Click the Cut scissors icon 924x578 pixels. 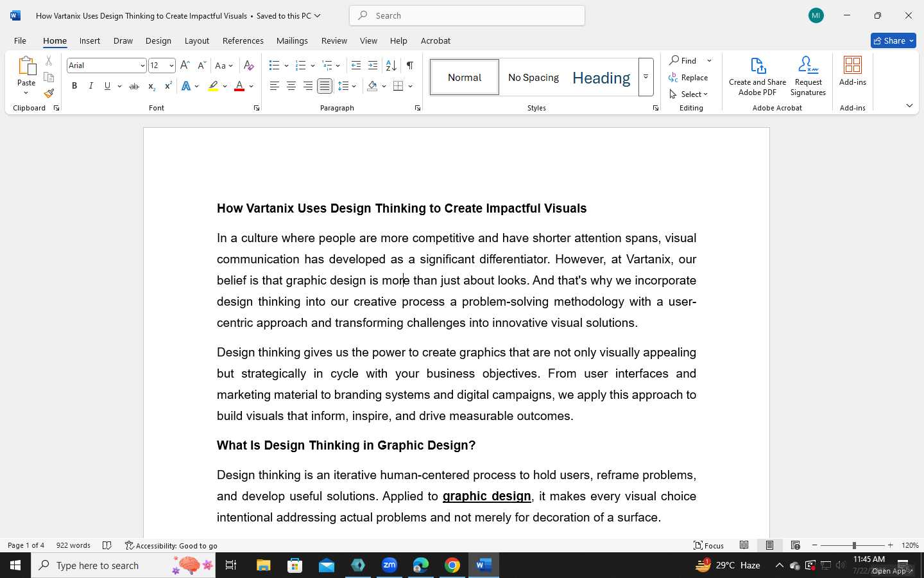click(x=49, y=61)
